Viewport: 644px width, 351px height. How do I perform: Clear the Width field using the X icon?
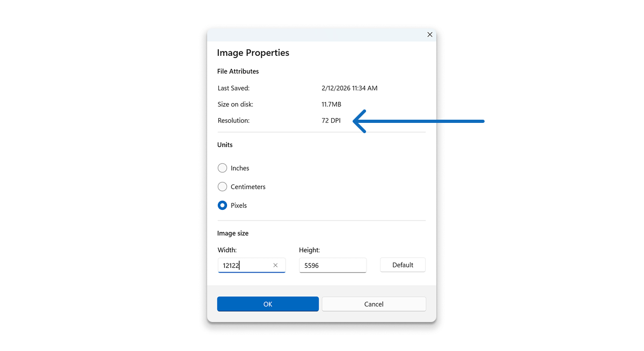point(275,265)
